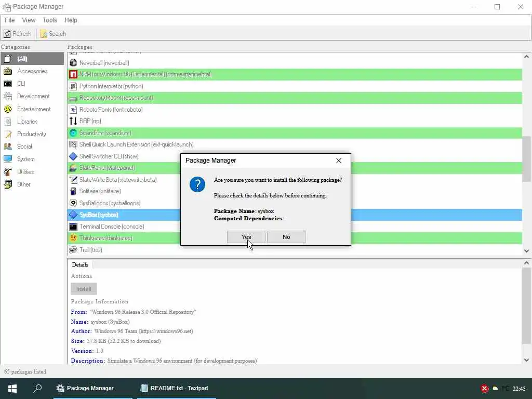532x399 pixels.
Task: Click the Repository Mount package icon
Action: [73, 98]
